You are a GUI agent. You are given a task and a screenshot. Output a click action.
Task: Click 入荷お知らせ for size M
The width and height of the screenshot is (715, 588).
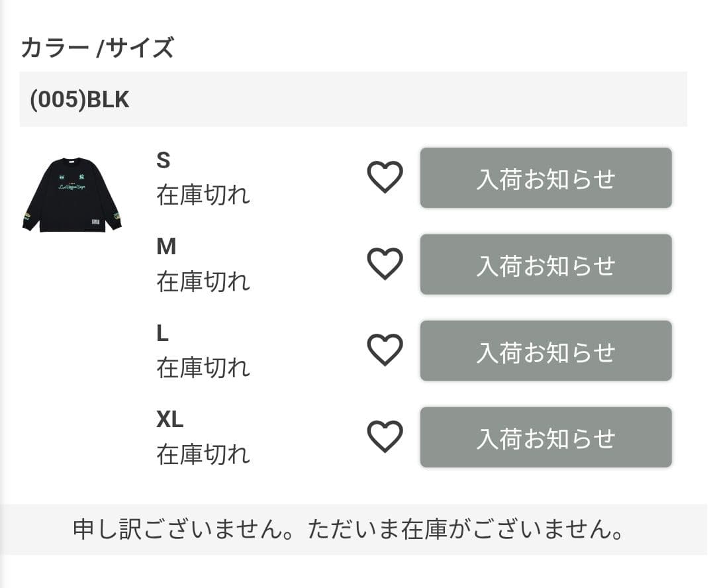[546, 264]
